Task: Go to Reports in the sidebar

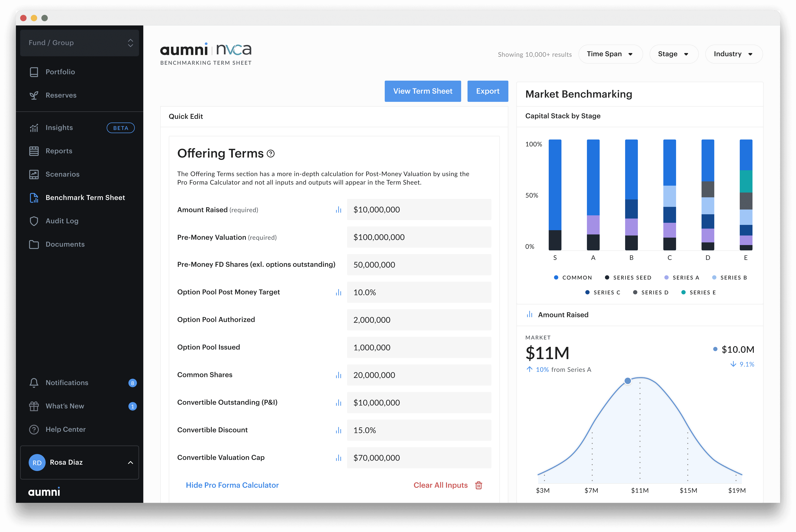Action: click(59, 151)
